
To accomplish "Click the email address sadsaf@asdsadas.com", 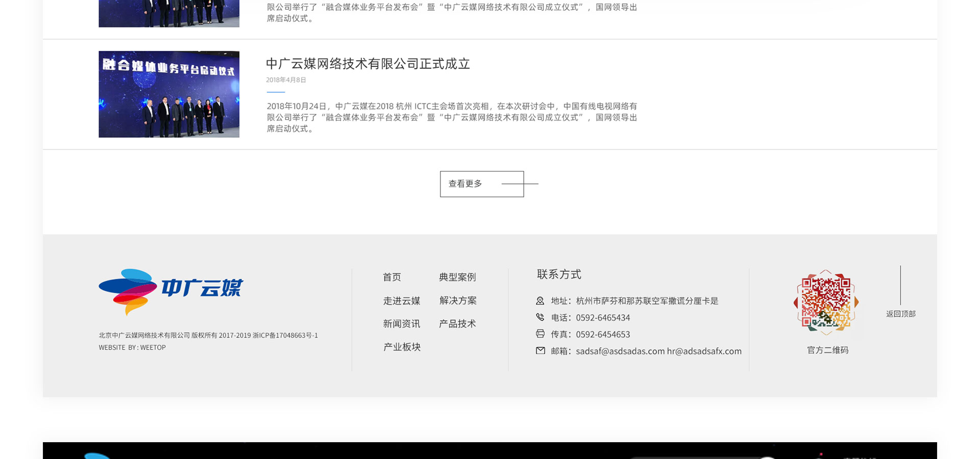I will pyautogui.click(x=620, y=351).
